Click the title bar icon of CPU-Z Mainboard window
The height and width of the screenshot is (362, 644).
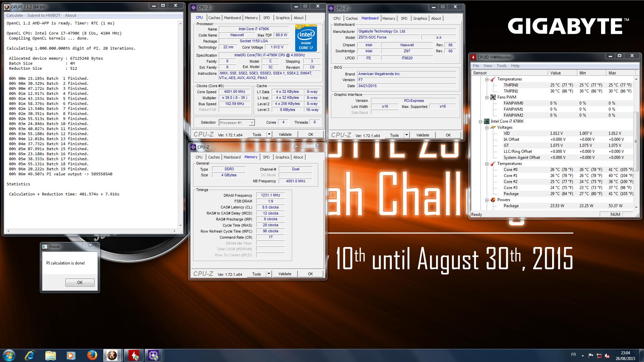331,8
